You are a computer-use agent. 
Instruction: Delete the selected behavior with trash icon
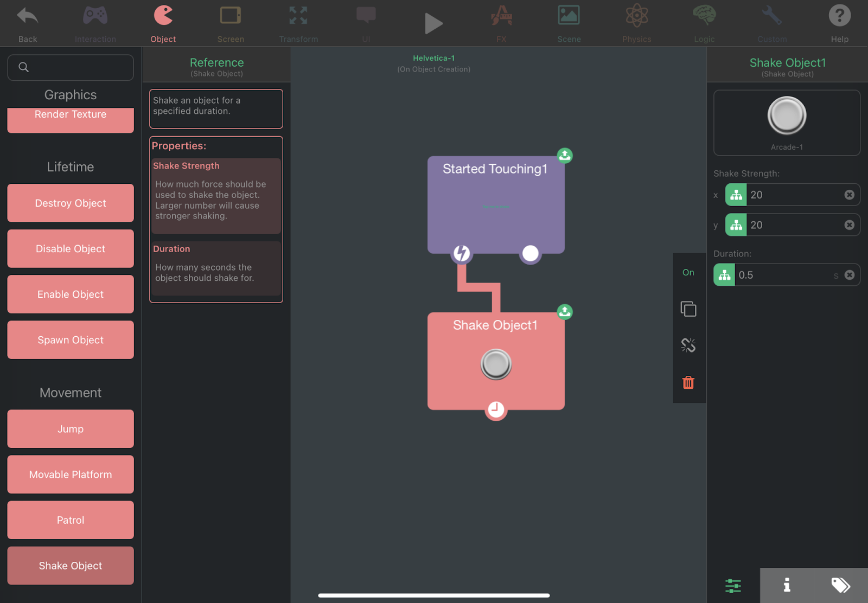pos(688,382)
